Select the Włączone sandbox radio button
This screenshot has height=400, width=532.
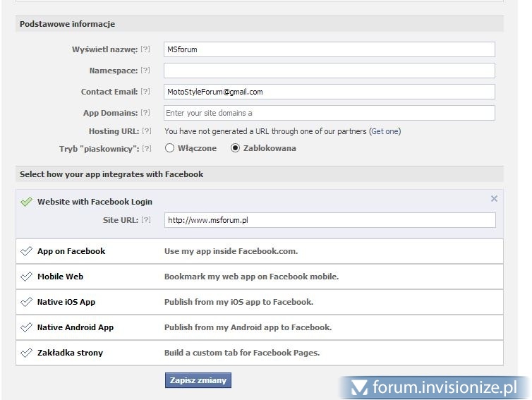pos(169,148)
